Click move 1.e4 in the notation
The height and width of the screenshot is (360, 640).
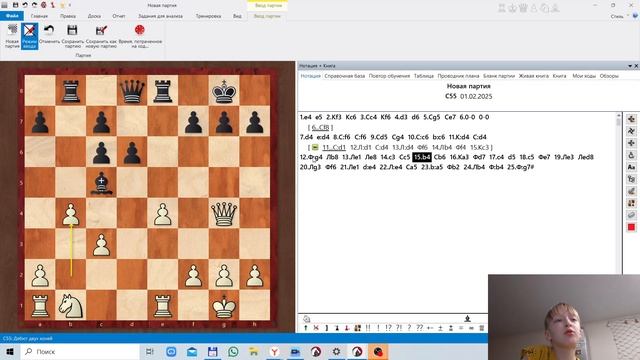coord(305,117)
